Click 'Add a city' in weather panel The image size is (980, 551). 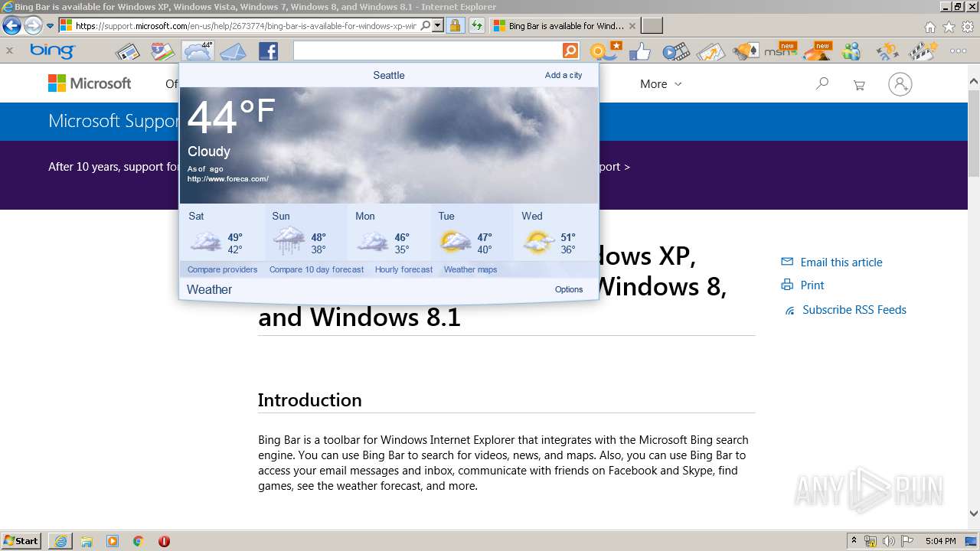point(563,75)
